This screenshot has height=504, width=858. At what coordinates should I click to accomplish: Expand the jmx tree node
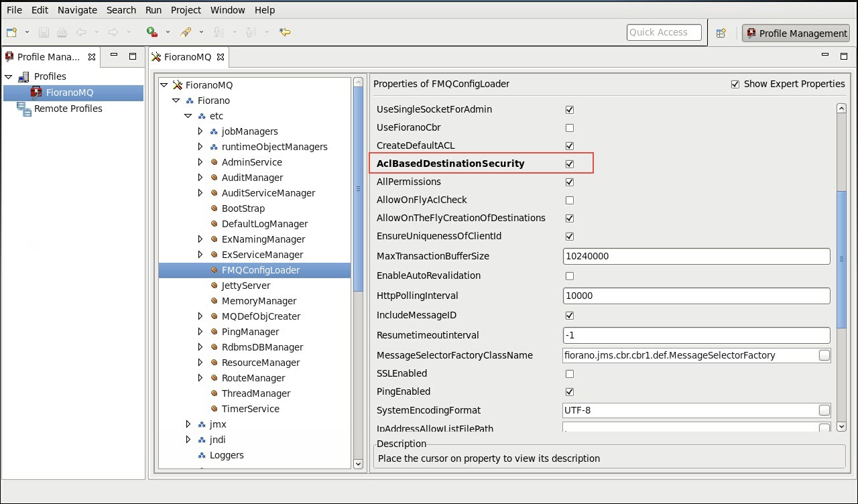(x=188, y=424)
